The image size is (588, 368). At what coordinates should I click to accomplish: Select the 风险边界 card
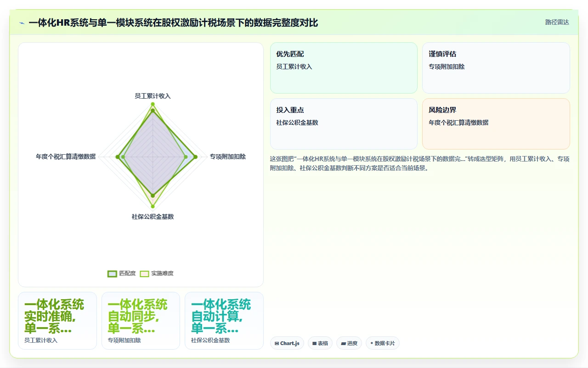tap(496, 124)
